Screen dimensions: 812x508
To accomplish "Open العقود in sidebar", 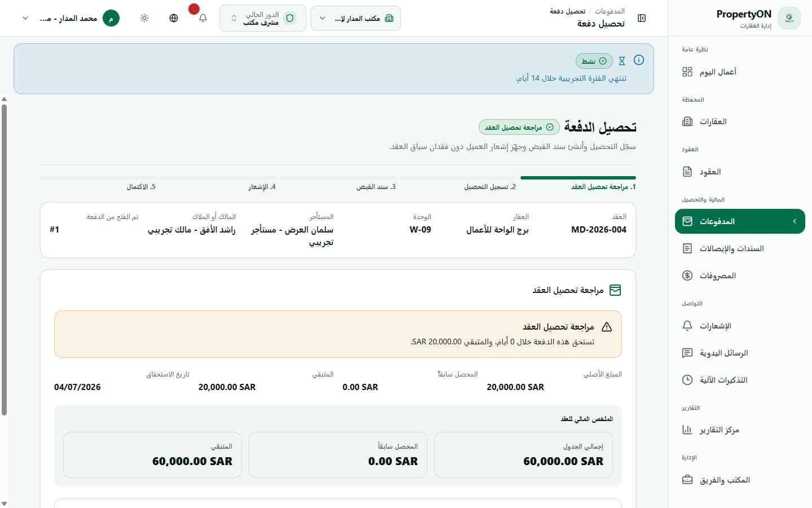I will point(740,172).
